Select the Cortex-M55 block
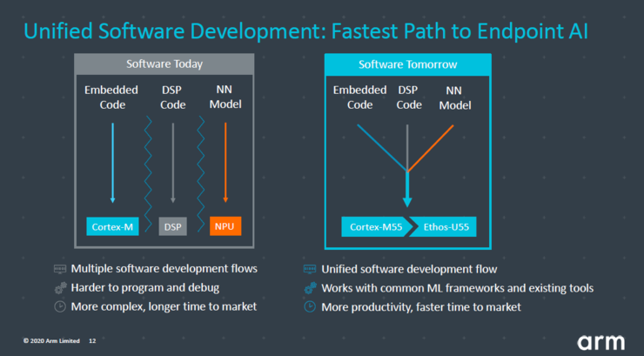The height and width of the screenshot is (356, 644). click(x=376, y=227)
